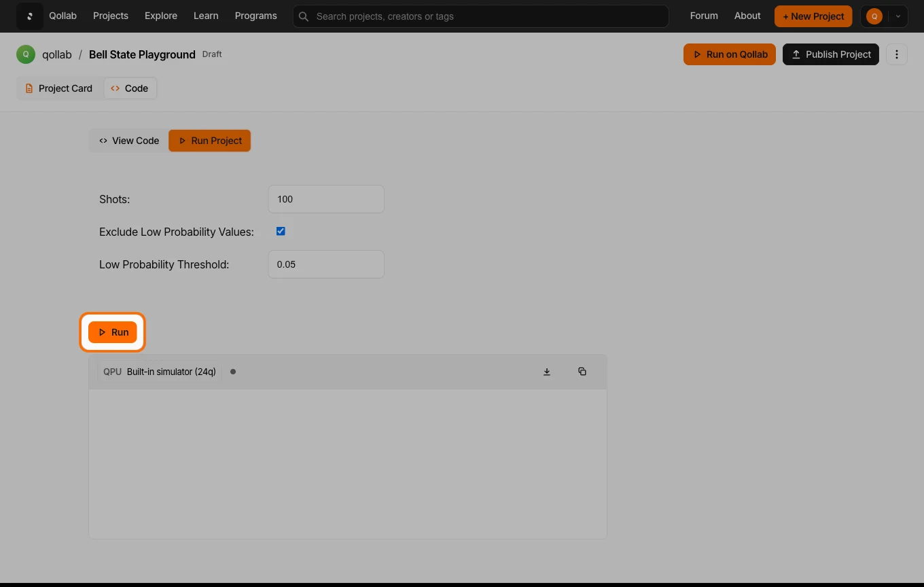Click the Bell State Playground title
Image resolution: width=924 pixels, height=587 pixels.
point(142,54)
